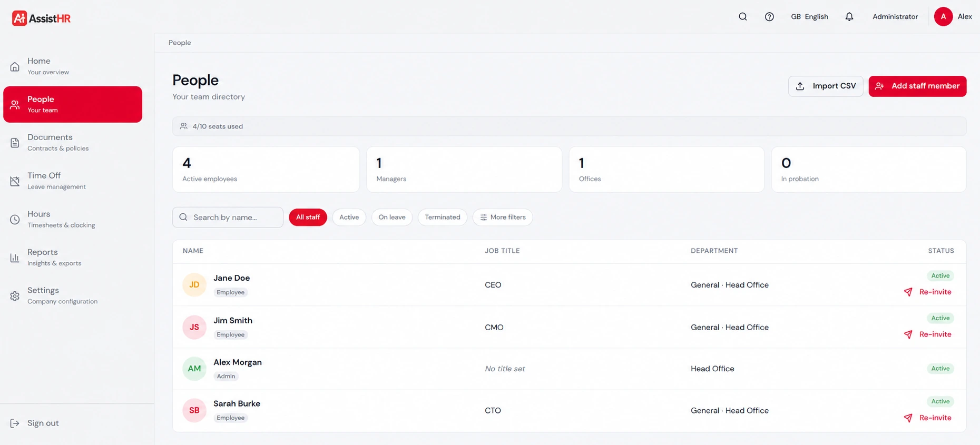The image size is (980, 445).
Task: Click the Managers stat card
Action: (x=464, y=170)
